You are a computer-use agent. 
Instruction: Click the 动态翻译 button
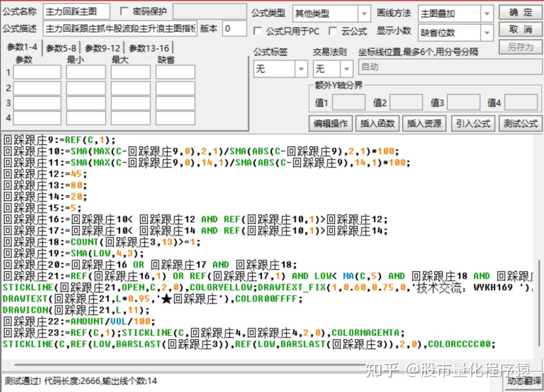pyautogui.click(x=524, y=381)
